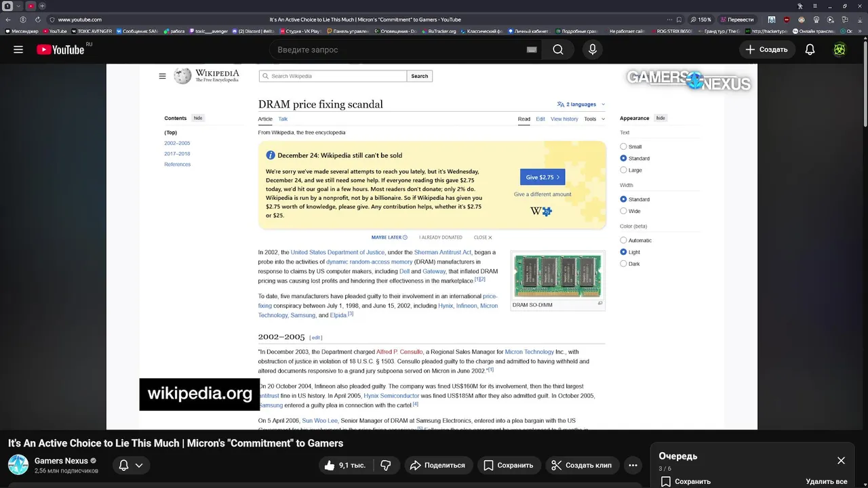
Task: Click Поделиться share button
Action: (439, 465)
